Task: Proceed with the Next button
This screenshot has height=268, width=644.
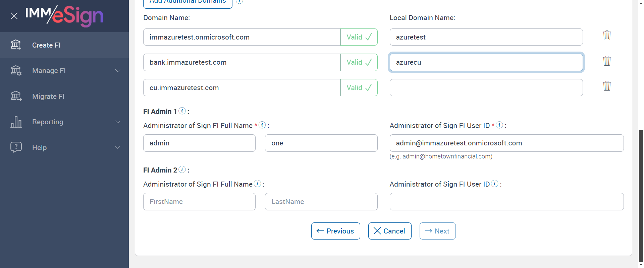Action: pos(437,231)
